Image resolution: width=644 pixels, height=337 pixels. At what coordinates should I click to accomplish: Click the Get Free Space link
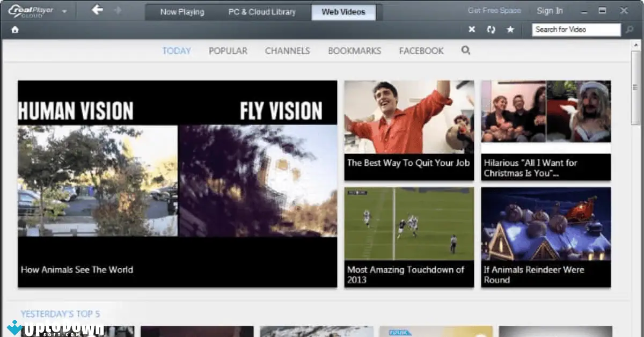494,10
